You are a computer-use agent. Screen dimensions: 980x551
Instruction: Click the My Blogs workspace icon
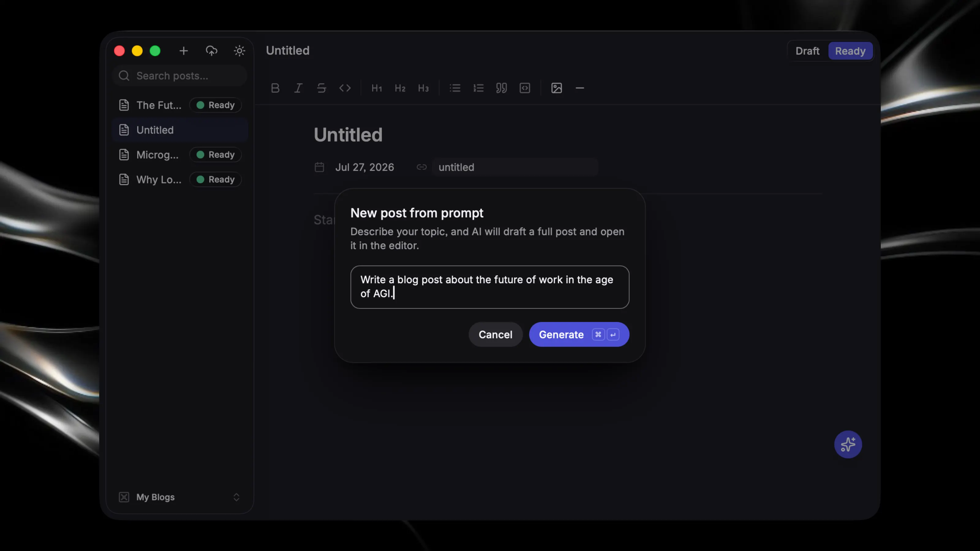[x=124, y=497]
